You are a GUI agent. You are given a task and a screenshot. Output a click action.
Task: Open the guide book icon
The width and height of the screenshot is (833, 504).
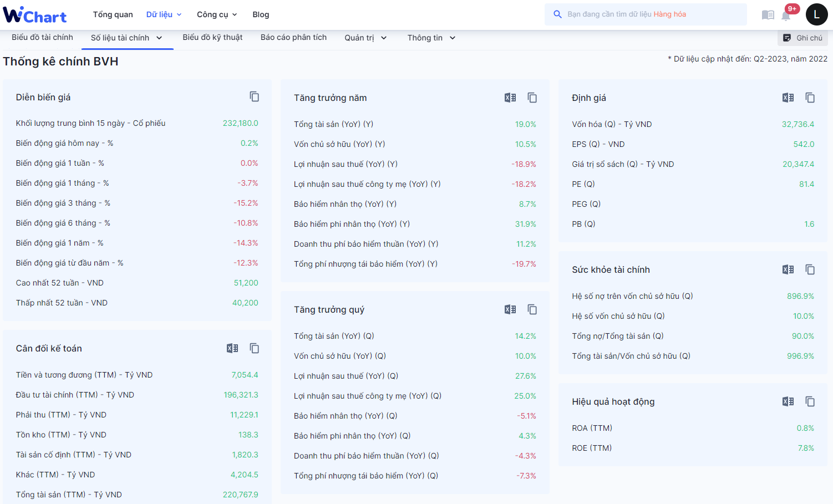(768, 15)
